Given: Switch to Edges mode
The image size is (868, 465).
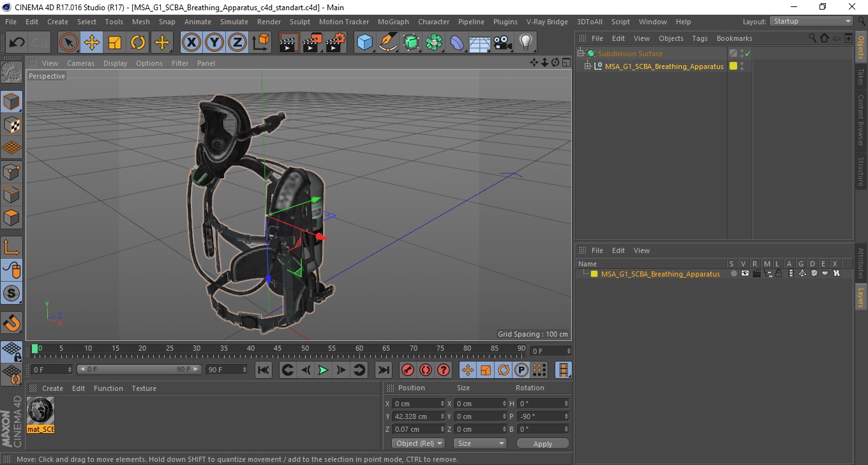Looking at the screenshot, I should pyautogui.click(x=11, y=194).
